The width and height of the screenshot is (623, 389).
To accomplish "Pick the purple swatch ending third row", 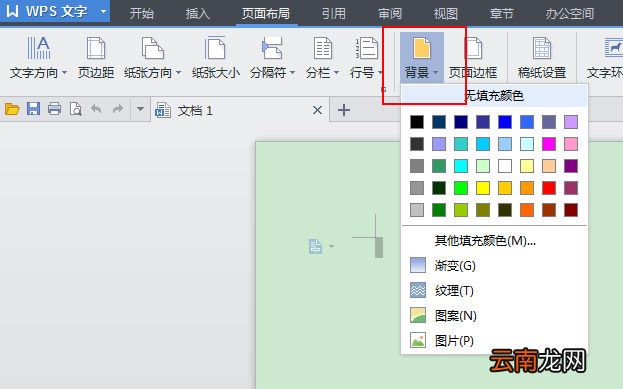I will click(571, 166).
